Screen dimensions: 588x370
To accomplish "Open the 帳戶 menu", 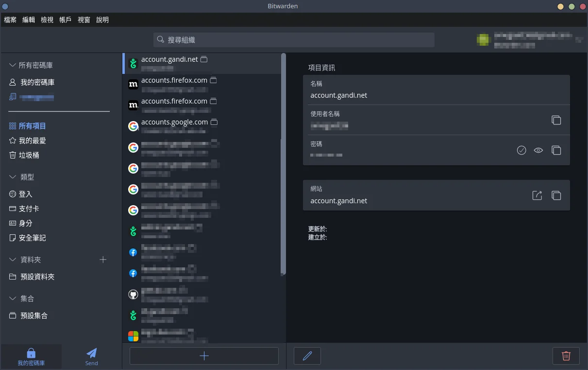I will coord(66,20).
